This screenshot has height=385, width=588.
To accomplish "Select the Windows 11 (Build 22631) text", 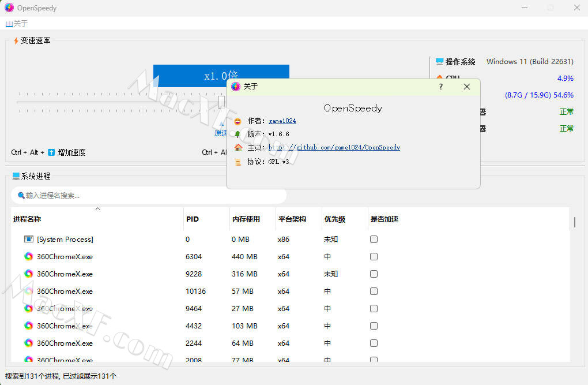I will tap(530, 62).
